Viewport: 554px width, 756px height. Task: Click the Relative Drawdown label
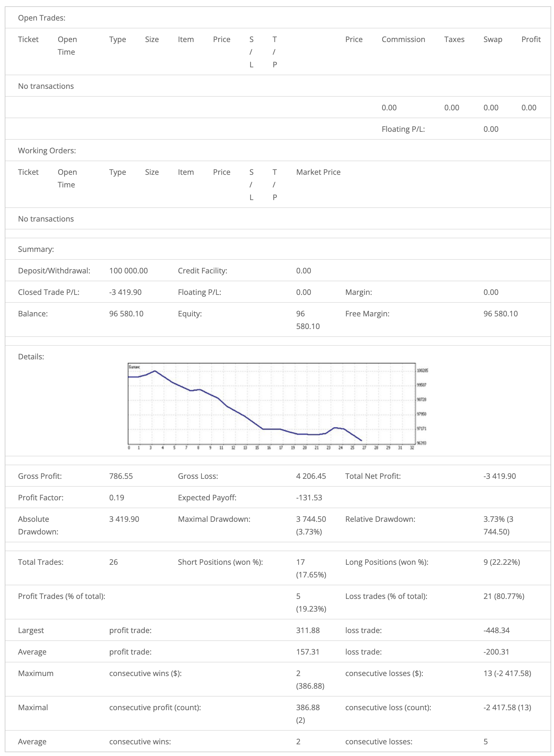[380, 519]
